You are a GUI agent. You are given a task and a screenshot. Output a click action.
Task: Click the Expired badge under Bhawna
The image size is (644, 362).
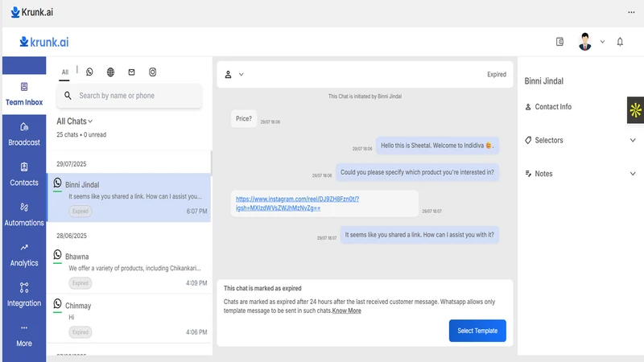(x=80, y=283)
